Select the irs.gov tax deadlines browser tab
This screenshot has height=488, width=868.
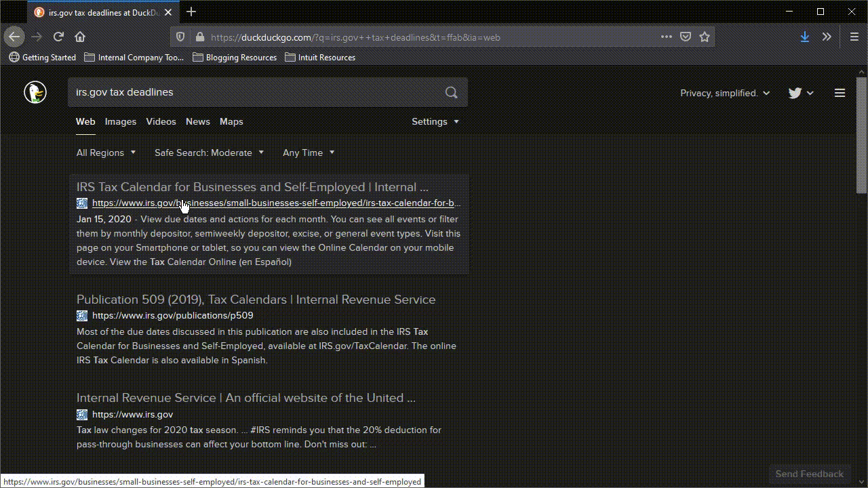click(x=102, y=12)
